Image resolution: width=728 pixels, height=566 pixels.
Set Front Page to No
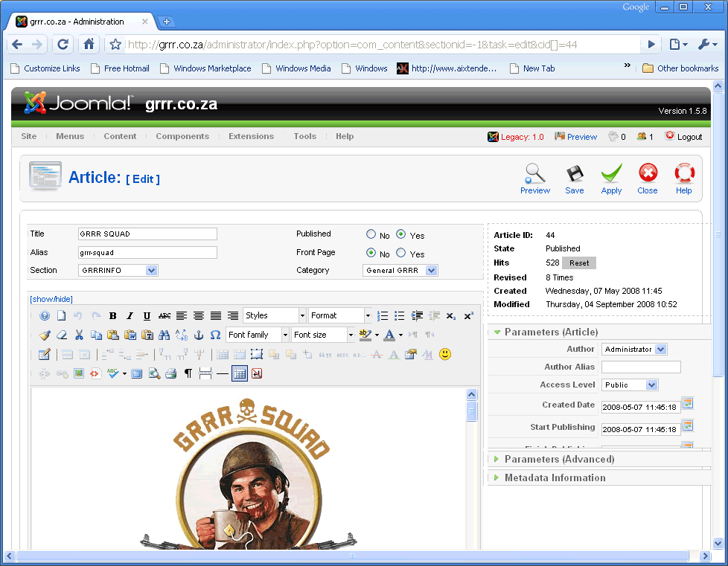(x=371, y=253)
